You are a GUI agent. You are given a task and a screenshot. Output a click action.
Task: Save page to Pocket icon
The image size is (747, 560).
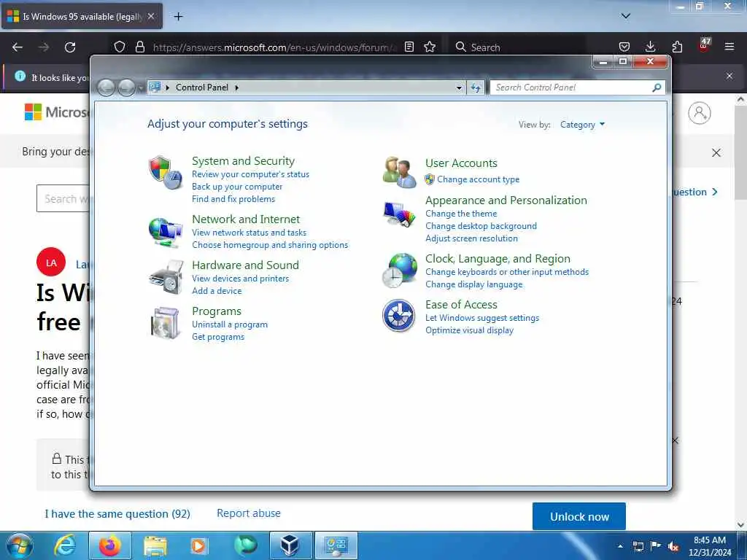624,47
